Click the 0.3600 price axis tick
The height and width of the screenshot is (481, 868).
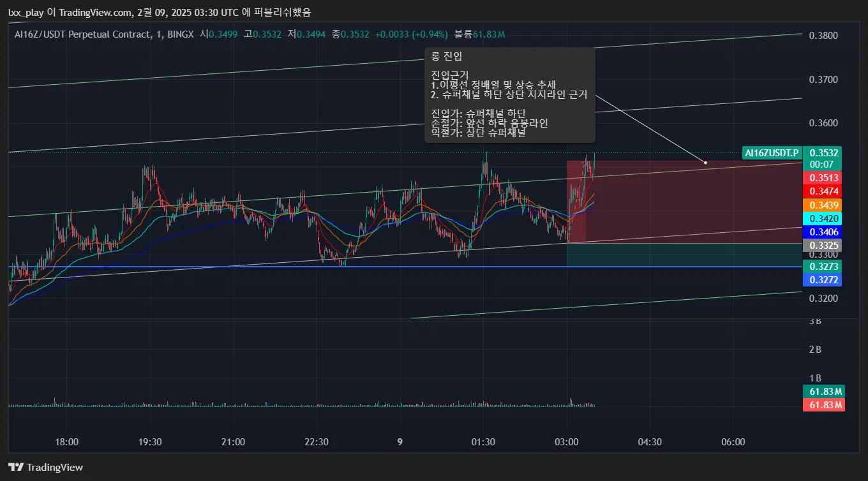(x=823, y=123)
